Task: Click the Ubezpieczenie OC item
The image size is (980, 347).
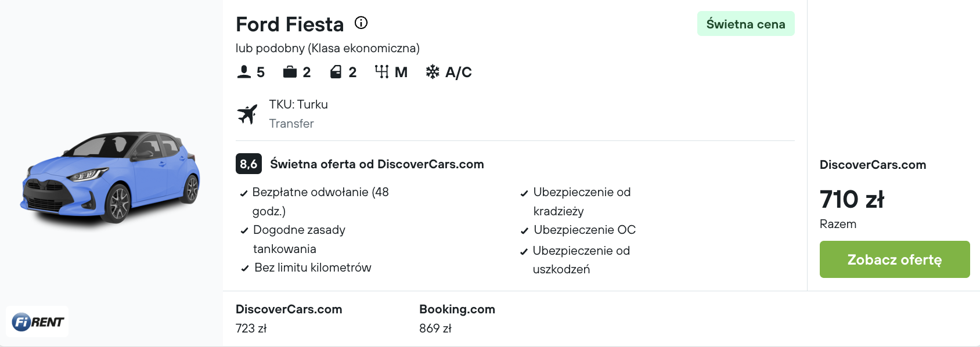Action: click(578, 230)
